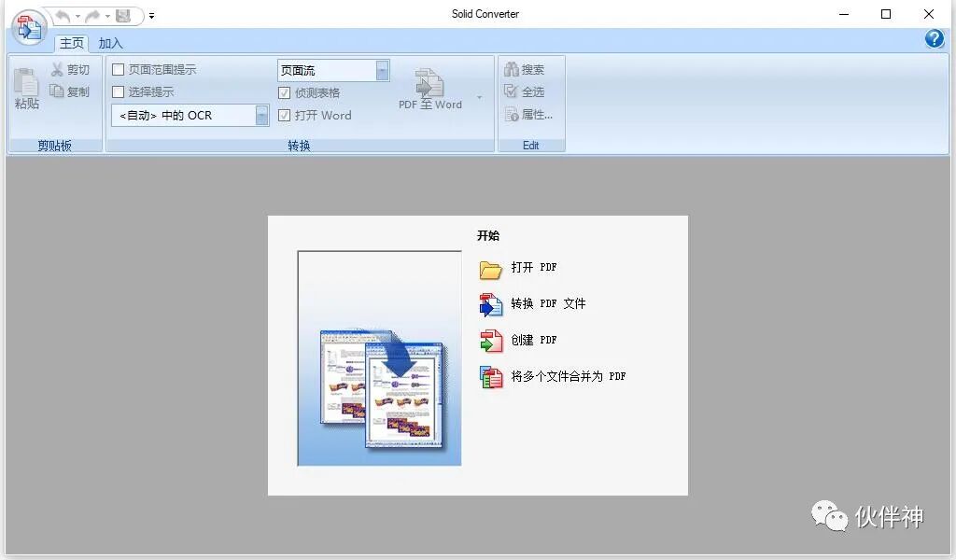Click the 转换 PDF 文件 icon
Screen dimensions: 956x560
(491, 305)
